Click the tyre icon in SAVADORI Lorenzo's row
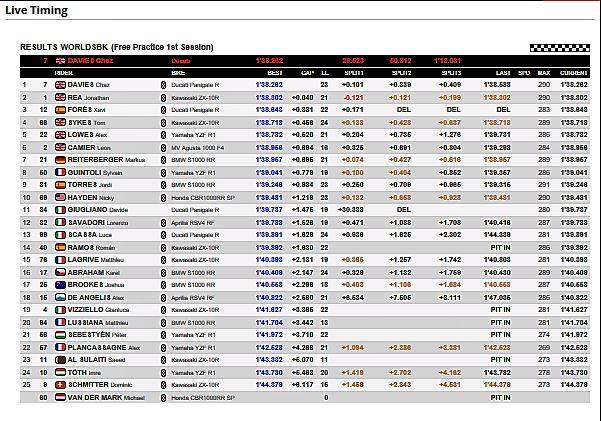The image size is (601, 421). [163, 223]
